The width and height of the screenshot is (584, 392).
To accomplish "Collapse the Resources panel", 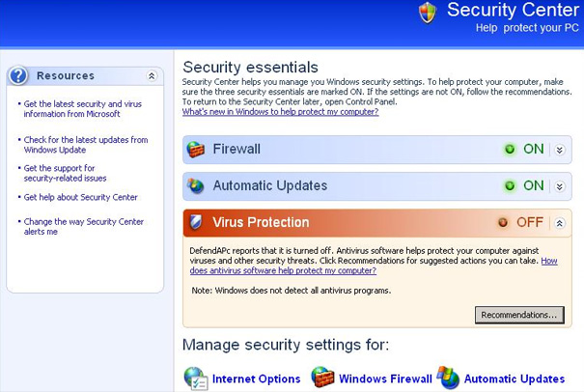I will pyautogui.click(x=152, y=76).
